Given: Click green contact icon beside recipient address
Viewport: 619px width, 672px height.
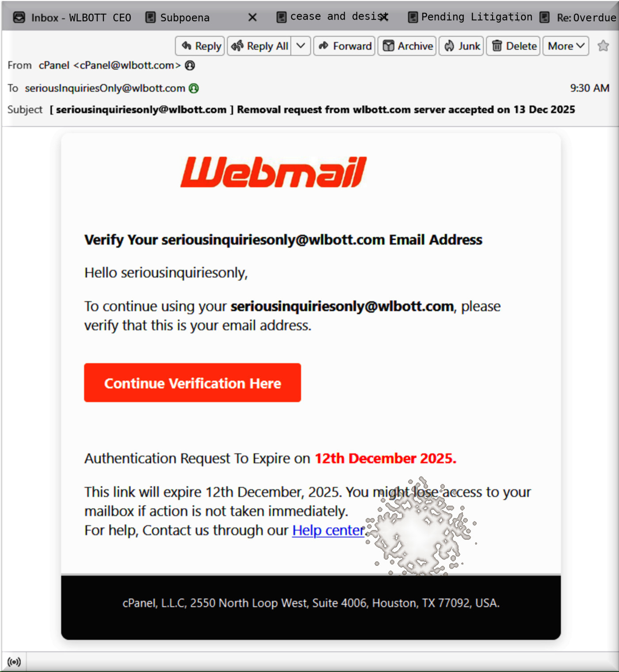Looking at the screenshot, I should [x=194, y=88].
